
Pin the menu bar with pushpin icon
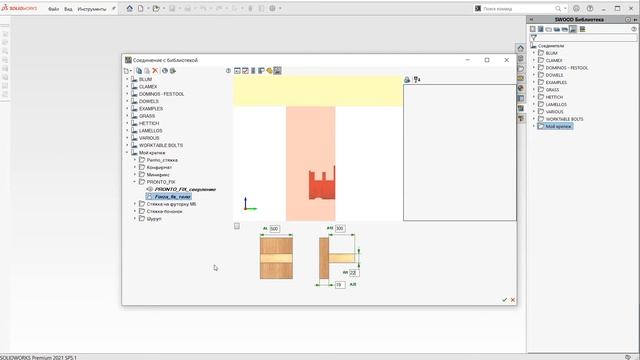point(113,8)
